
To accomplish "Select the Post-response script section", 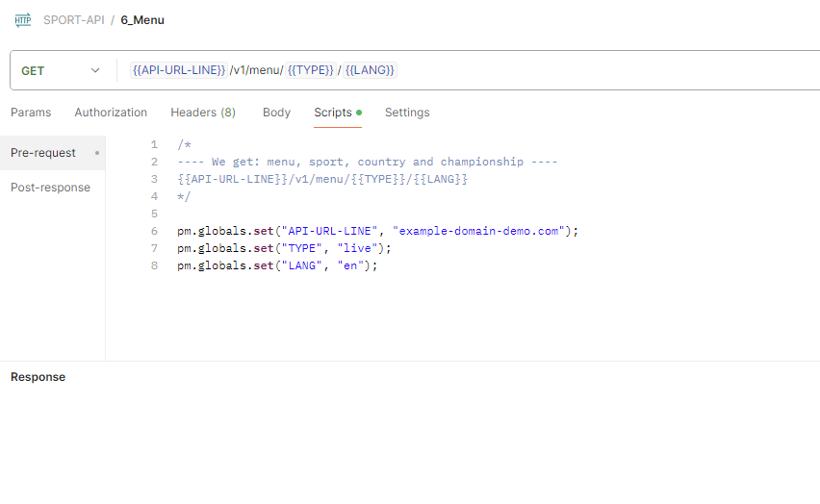I will (50, 188).
